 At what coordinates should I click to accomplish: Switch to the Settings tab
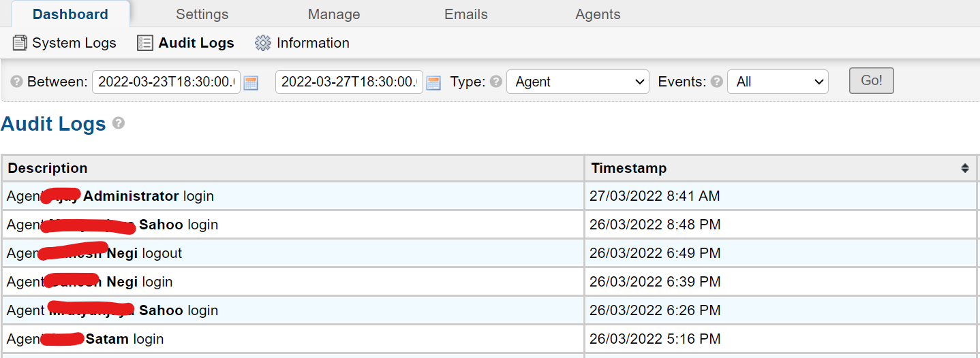coord(202,14)
